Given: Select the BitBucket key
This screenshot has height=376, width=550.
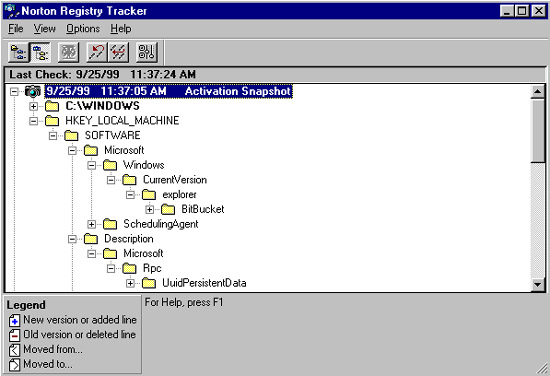Looking at the screenshot, I should [203, 209].
